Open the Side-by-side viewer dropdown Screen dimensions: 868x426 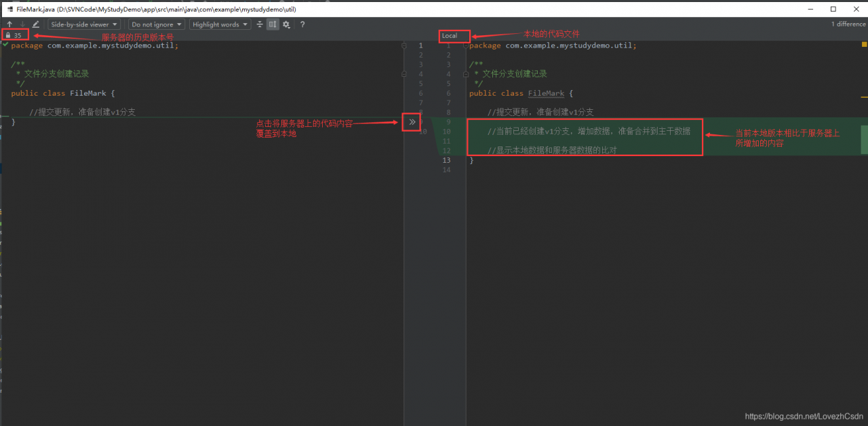pyautogui.click(x=84, y=24)
